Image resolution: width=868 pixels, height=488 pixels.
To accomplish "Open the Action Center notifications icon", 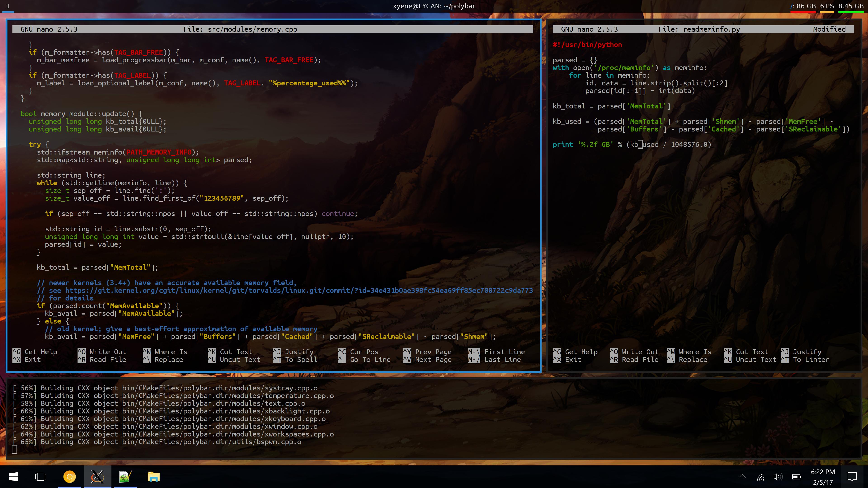I will 852,477.
